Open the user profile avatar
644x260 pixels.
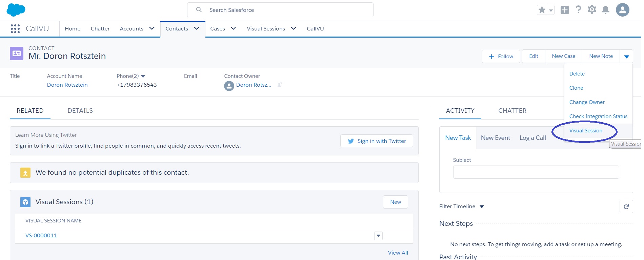coord(622,10)
